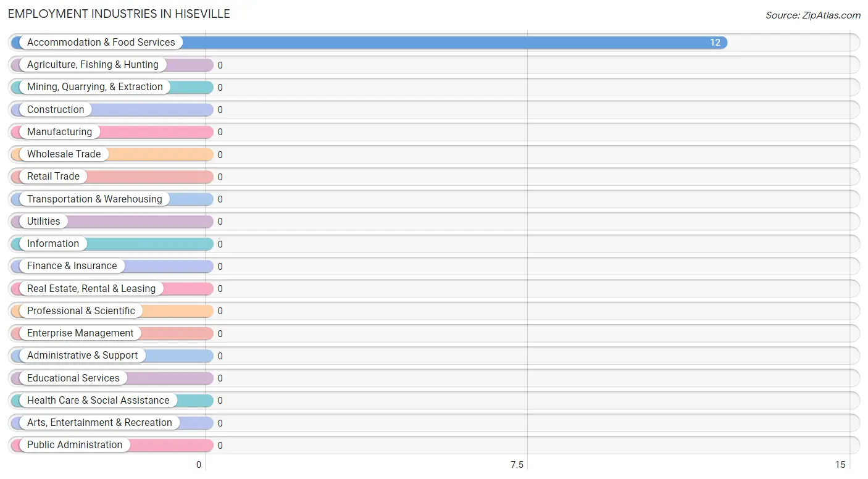Image resolution: width=868 pixels, height=479 pixels.
Task: Click the Source: ZipAtlas.com credit
Action: 813,15
